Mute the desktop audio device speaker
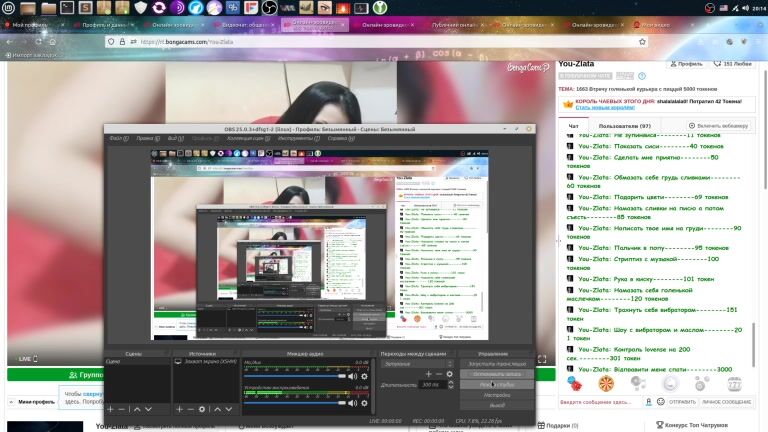The height and width of the screenshot is (432, 768). coord(352,402)
